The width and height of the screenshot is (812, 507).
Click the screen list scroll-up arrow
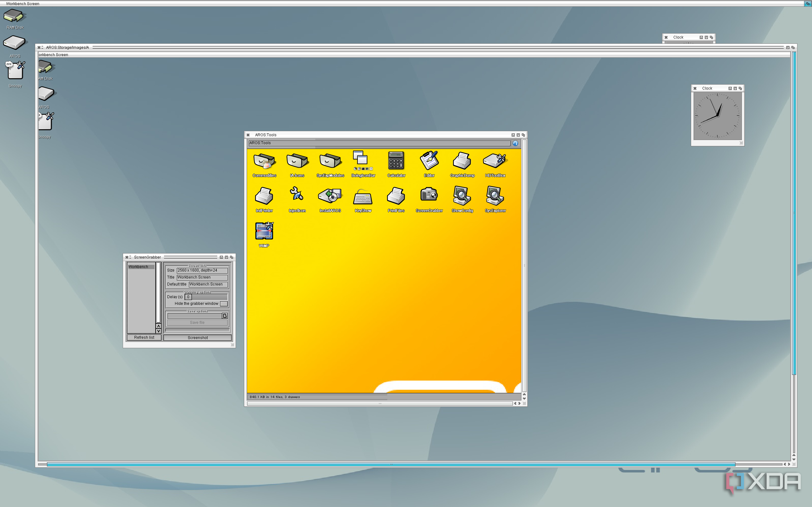tap(158, 326)
